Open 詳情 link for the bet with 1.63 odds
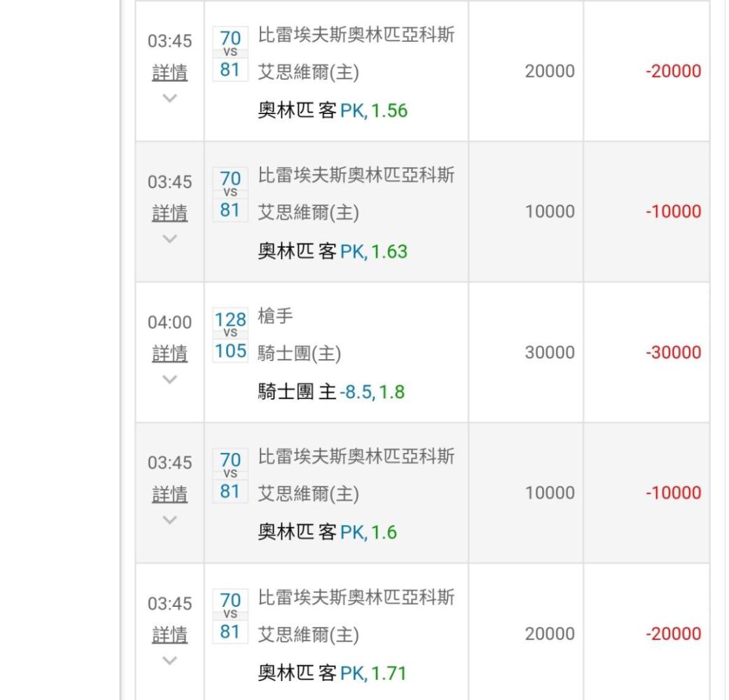 tap(169, 213)
